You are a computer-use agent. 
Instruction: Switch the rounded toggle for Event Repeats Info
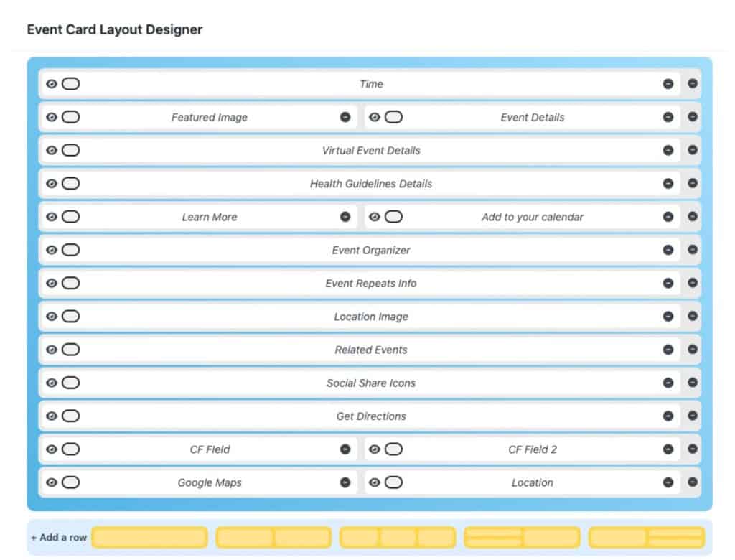[x=71, y=283]
